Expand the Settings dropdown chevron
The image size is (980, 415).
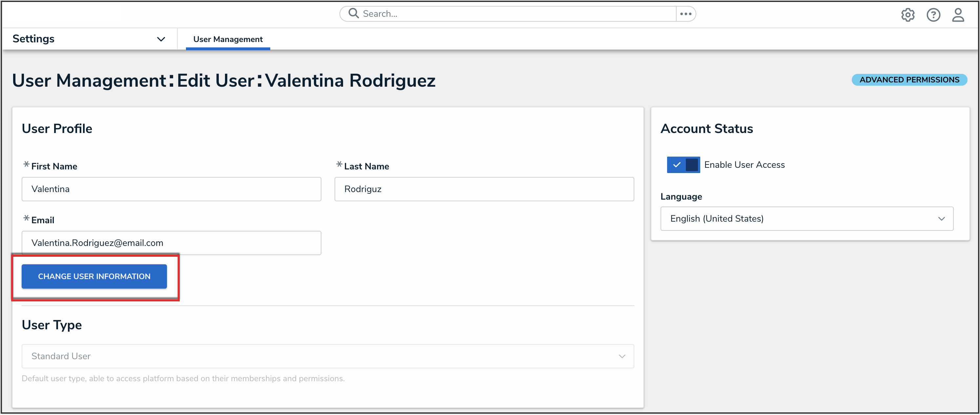[x=161, y=39]
